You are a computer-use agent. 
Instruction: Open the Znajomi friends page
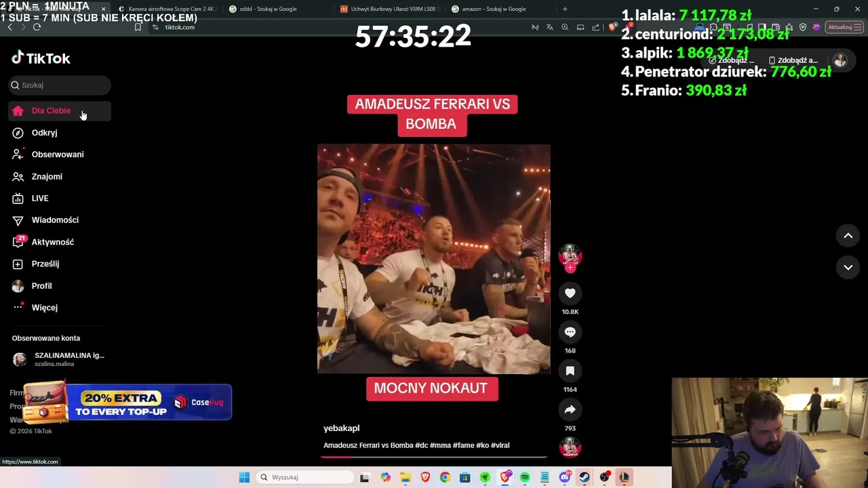coord(60,176)
